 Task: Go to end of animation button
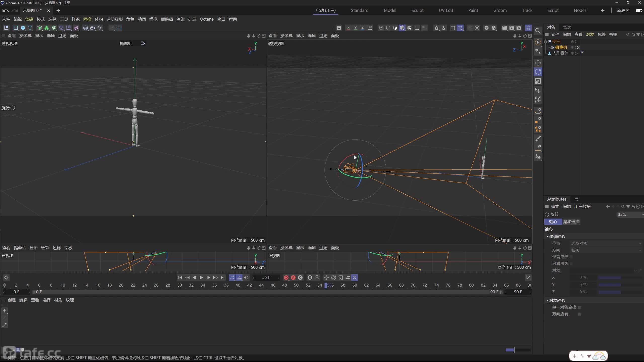click(223, 278)
